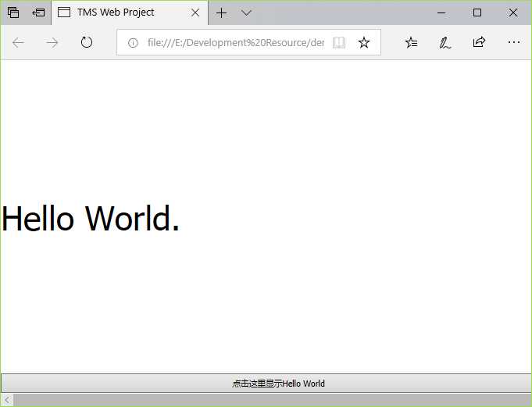Go forward to next page
Screen dimensions: 532x407
[52, 43]
